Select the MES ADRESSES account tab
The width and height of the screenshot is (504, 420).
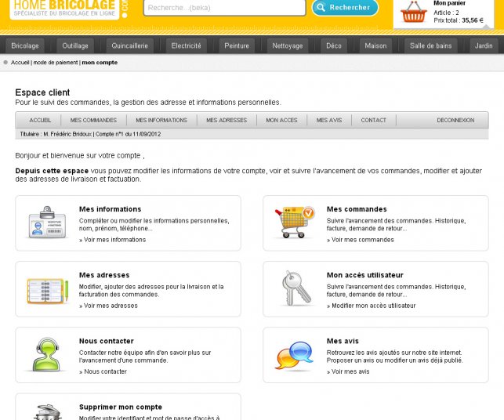tap(227, 120)
